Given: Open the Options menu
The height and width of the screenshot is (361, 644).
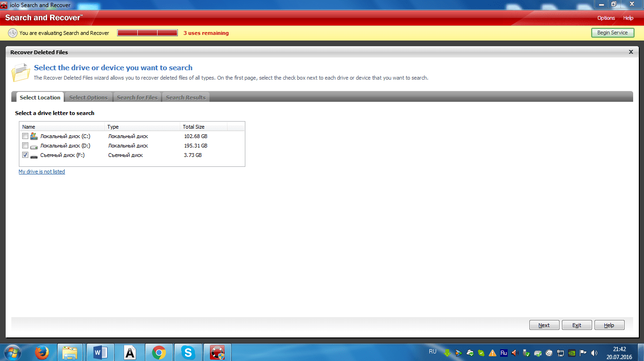Looking at the screenshot, I should tap(606, 18).
